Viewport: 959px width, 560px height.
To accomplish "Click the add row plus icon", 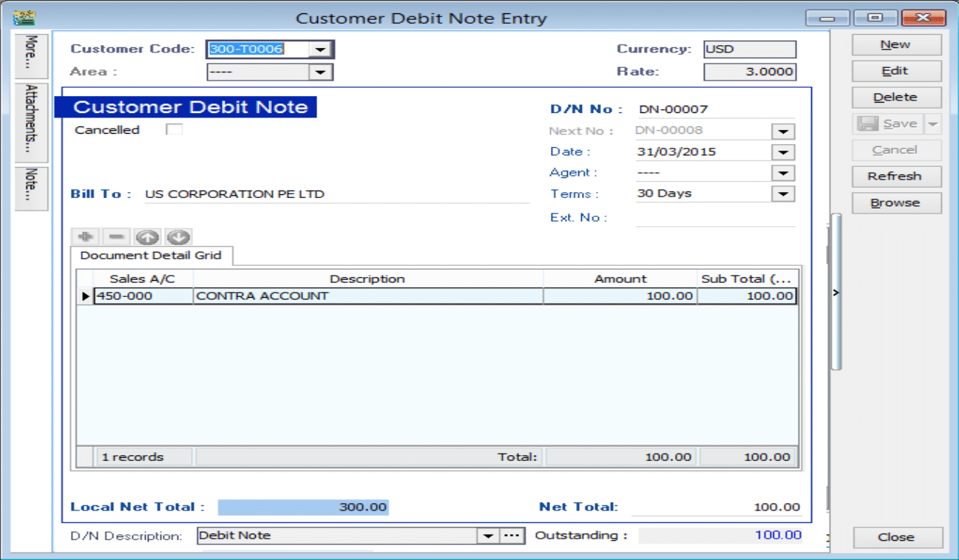I will coord(85,237).
